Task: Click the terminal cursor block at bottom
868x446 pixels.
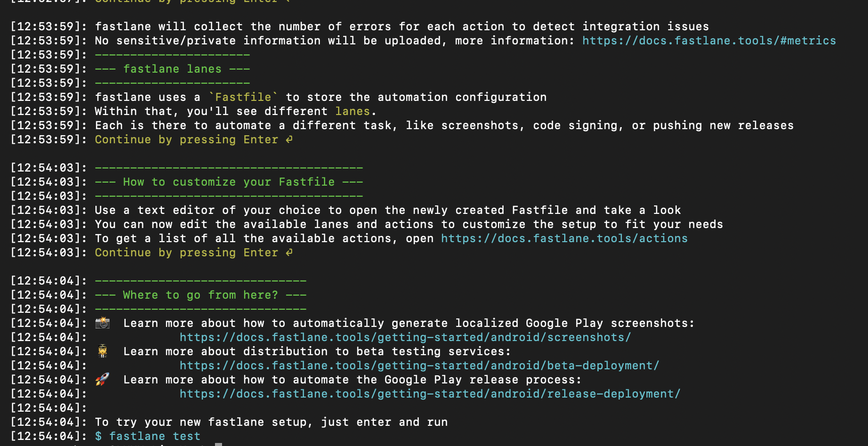Action: 219,444
